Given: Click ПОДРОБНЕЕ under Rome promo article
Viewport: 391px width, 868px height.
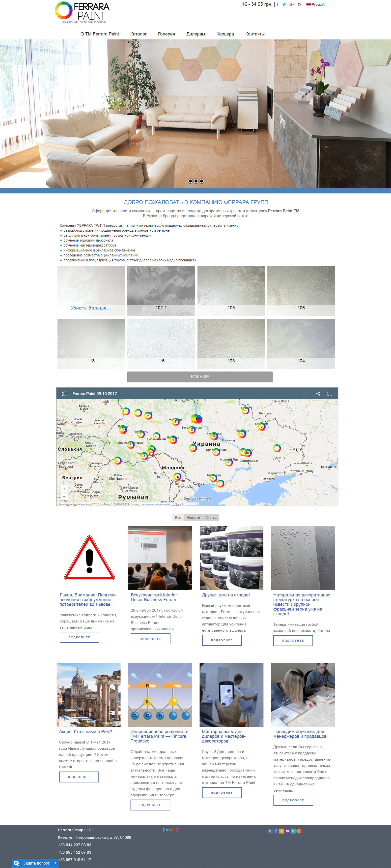Looking at the screenshot, I should coord(79,777).
